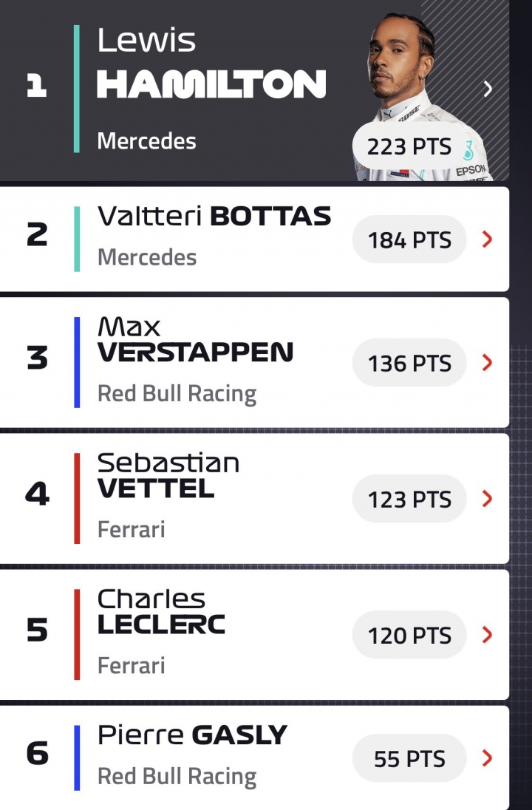Tap the red chevron next to Bottas
Viewport: 532px width, 810px height.
click(487, 239)
